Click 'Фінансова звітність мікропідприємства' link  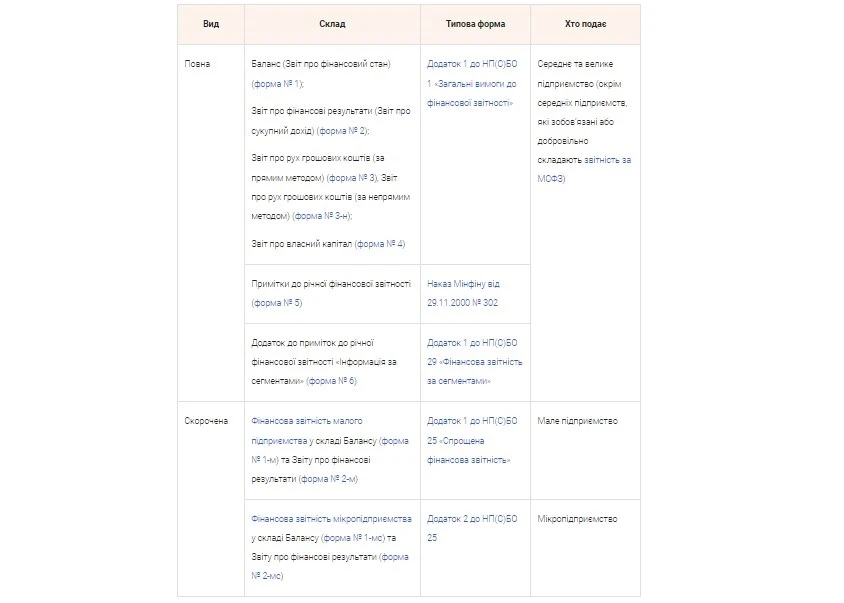pyautogui.click(x=332, y=519)
